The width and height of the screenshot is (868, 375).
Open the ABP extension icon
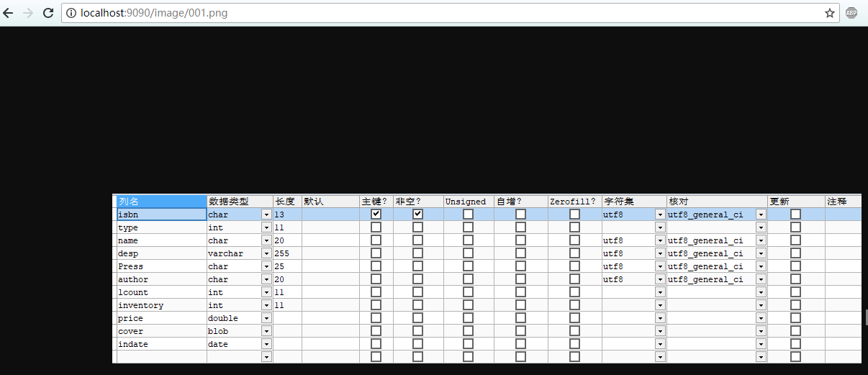tap(851, 13)
